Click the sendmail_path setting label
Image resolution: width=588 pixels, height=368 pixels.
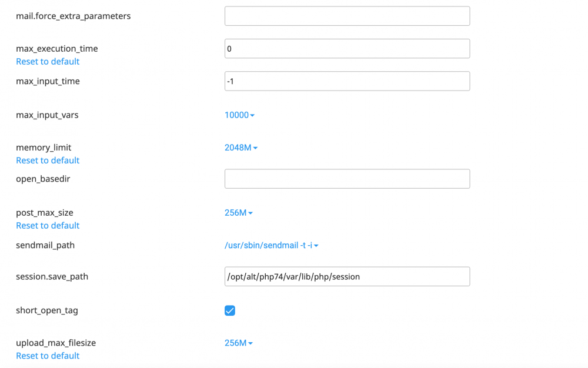(x=45, y=245)
